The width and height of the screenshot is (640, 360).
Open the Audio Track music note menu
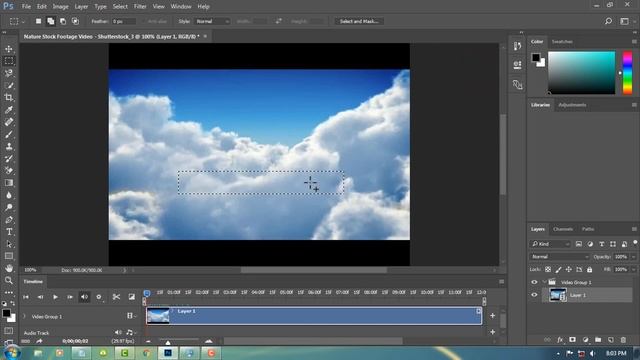pyautogui.click(x=130, y=332)
